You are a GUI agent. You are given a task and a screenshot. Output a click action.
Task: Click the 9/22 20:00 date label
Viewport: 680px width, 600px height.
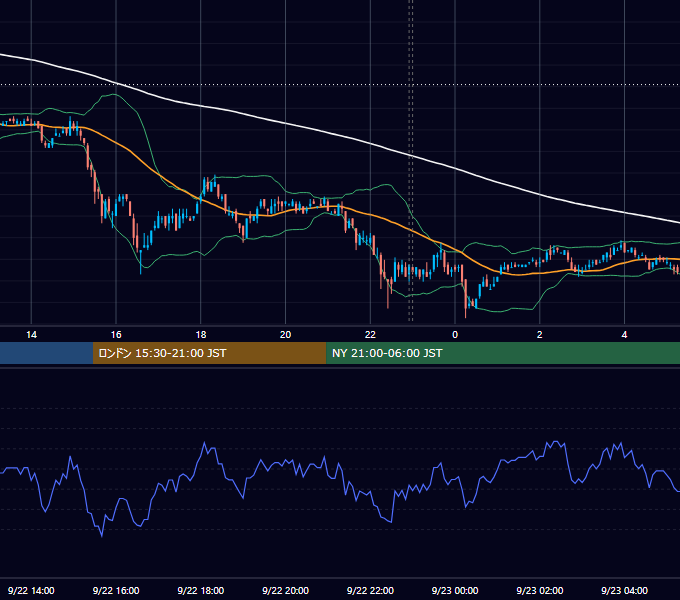point(285,590)
